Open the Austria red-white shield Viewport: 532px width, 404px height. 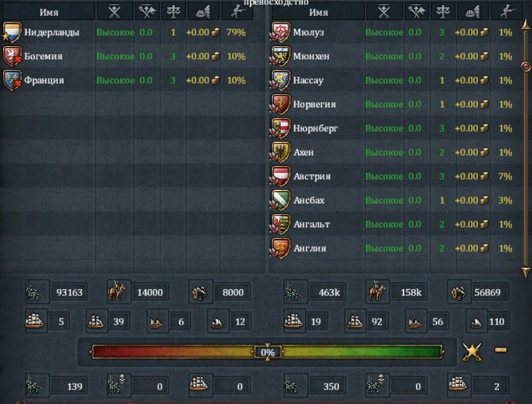280,176
